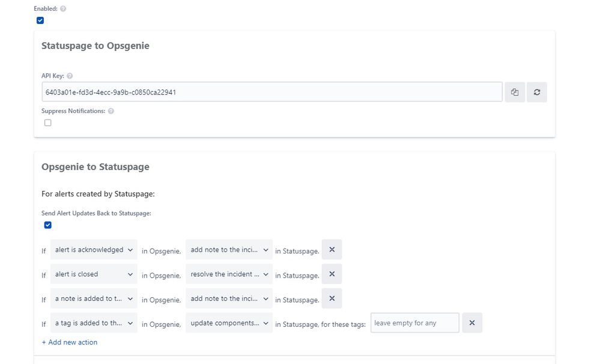Viewport: 600px width, 364px height.
Task: Remove the alert is closed rule
Action: tap(332, 274)
